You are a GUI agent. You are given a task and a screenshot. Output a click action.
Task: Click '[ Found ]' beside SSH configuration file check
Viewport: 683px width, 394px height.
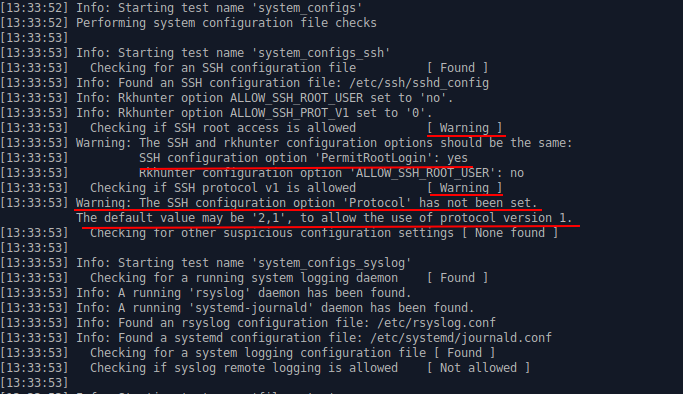coord(457,67)
